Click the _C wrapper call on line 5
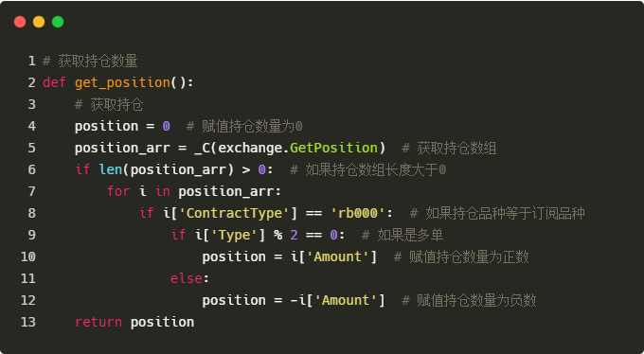 tap(202, 149)
